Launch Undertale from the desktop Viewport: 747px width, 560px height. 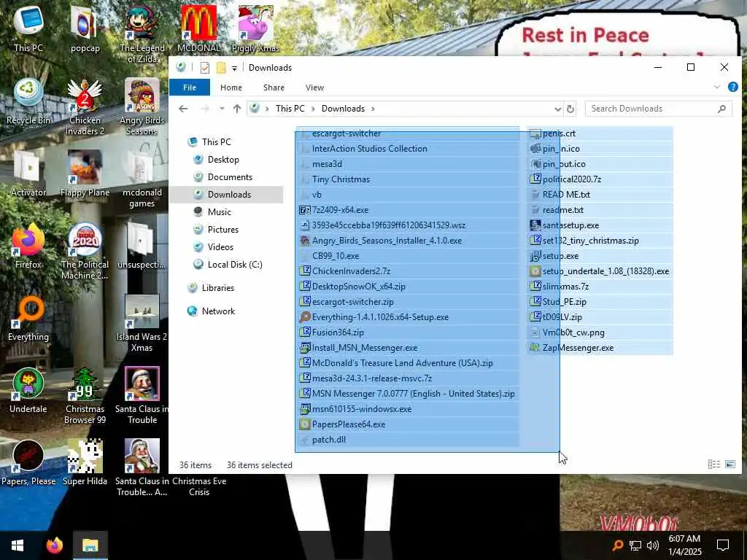(x=28, y=391)
